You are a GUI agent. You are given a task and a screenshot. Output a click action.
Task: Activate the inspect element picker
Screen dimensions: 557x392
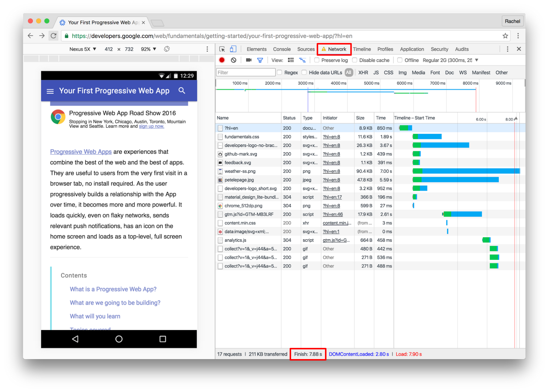point(222,49)
